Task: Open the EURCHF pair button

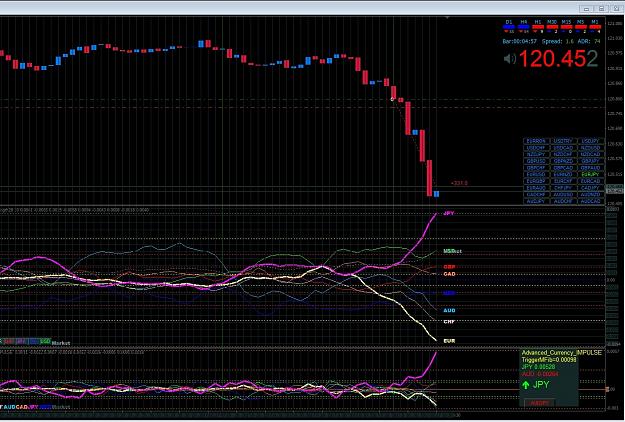Action: click(564, 181)
